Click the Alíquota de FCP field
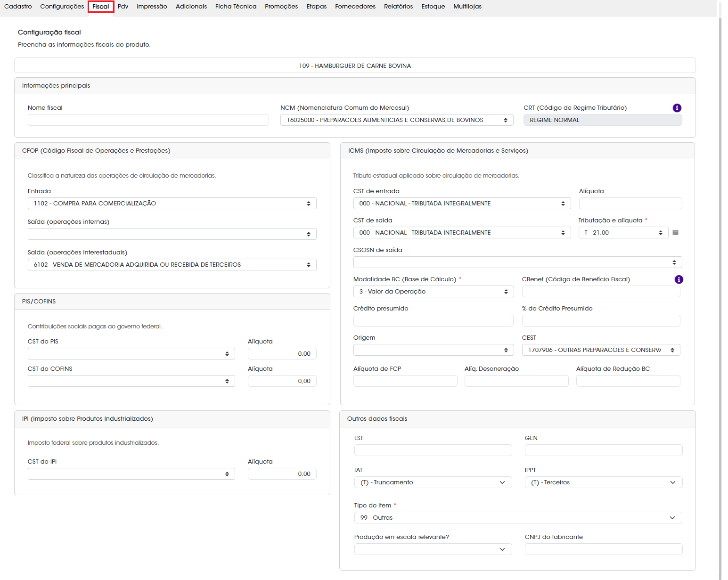 (x=405, y=381)
